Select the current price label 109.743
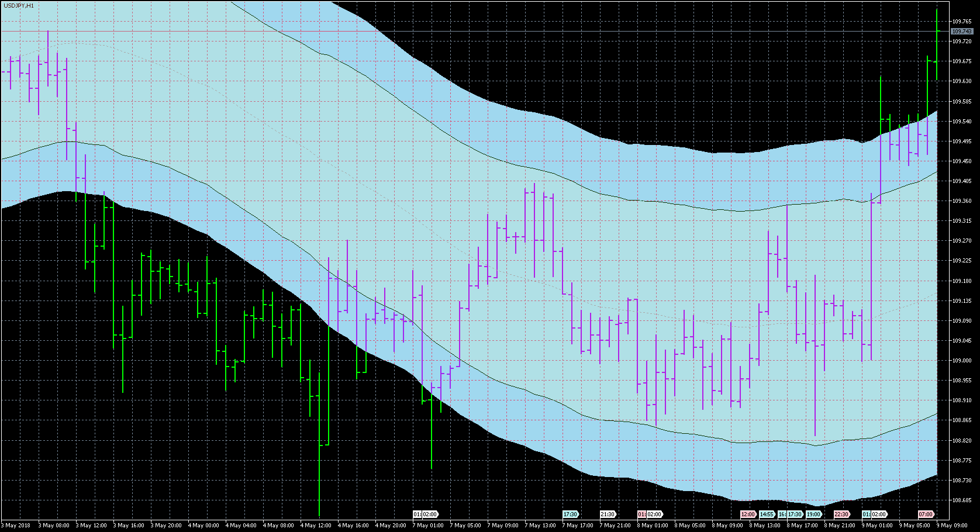 [962, 32]
